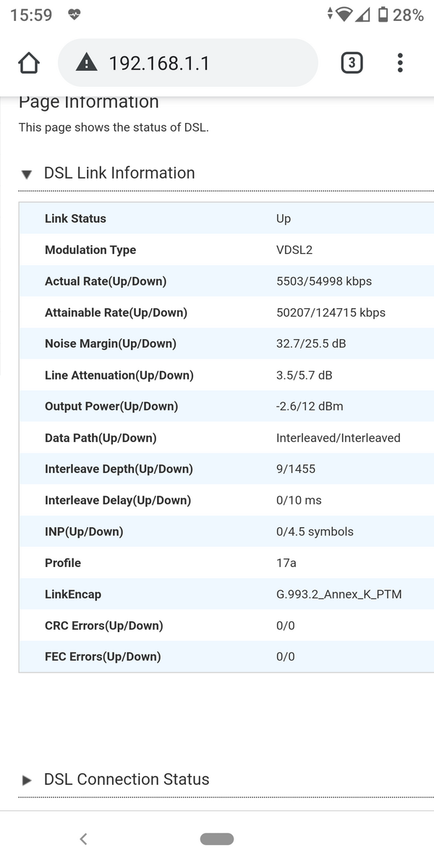Tap the Noise Margin row label

(111, 344)
